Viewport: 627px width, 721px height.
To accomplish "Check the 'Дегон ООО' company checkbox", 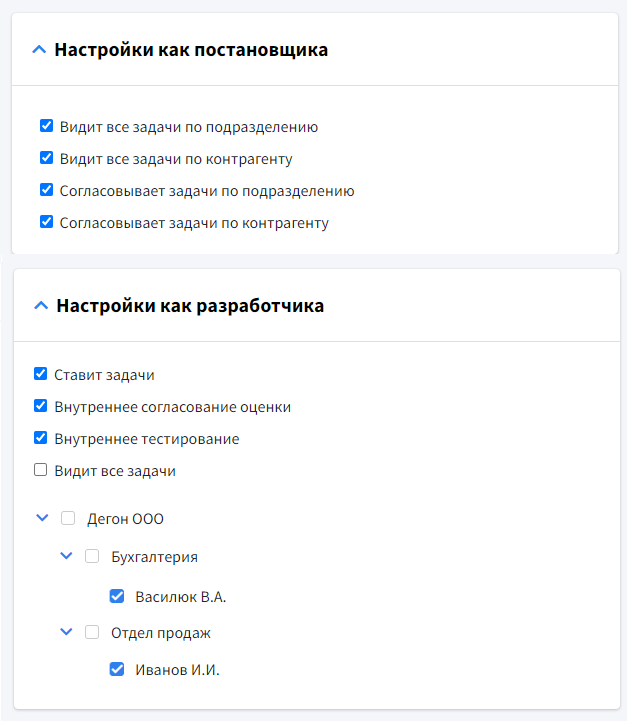I will point(68,518).
